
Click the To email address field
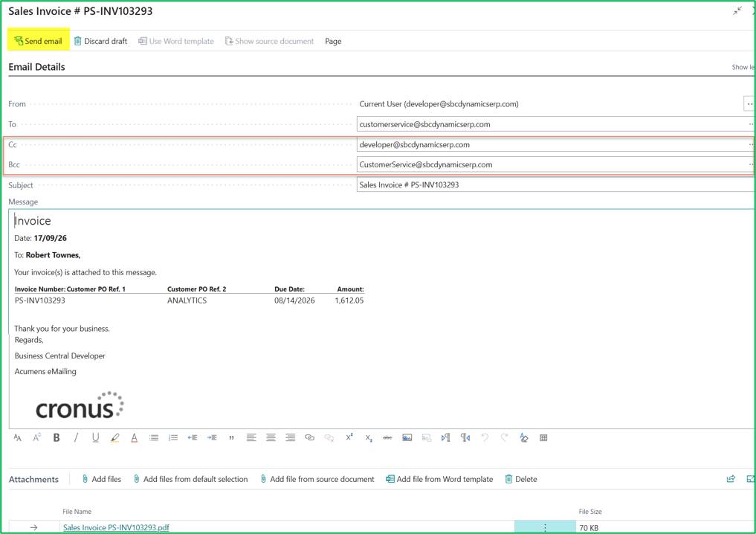point(555,124)
